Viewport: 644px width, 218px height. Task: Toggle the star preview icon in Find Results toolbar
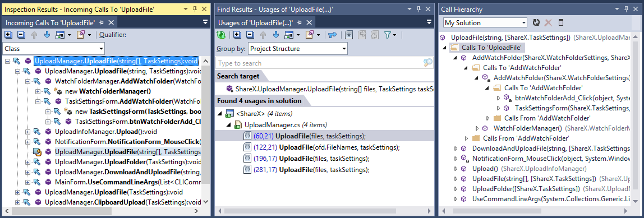coord(349,35)
